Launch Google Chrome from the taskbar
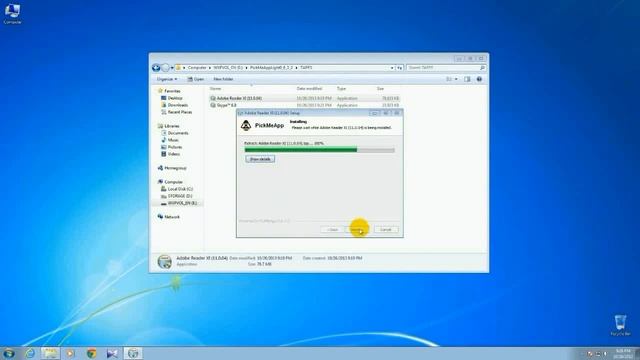640x360 pixels. click(91, 353)
